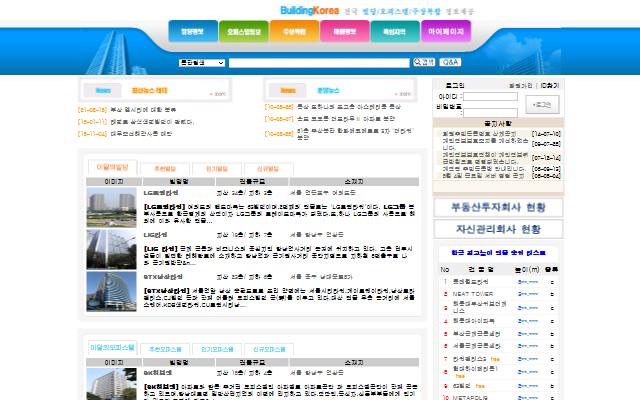Image resolution: width=640 pixels, height=400 pixels.
Task: Open the [LIG...] description paragraph
Action: coord(280,256)
